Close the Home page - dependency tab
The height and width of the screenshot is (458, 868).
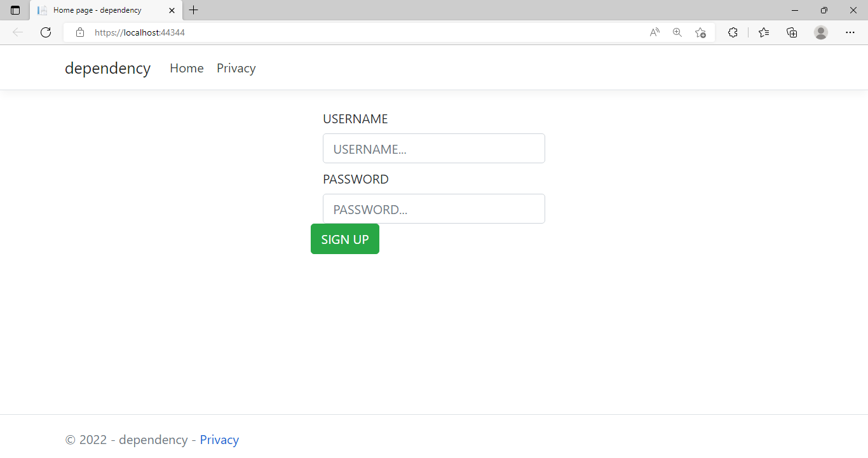172,10
